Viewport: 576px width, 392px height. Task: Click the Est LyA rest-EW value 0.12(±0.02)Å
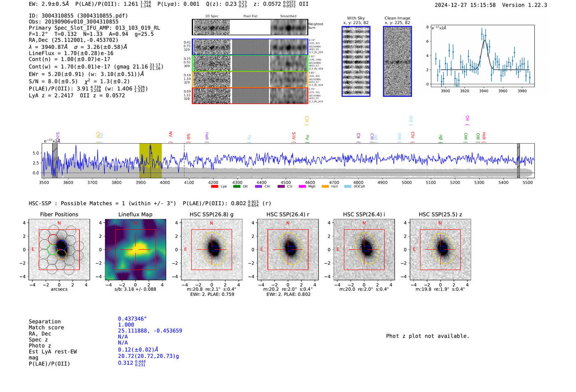pyautogui.click(x=138, y=350)
